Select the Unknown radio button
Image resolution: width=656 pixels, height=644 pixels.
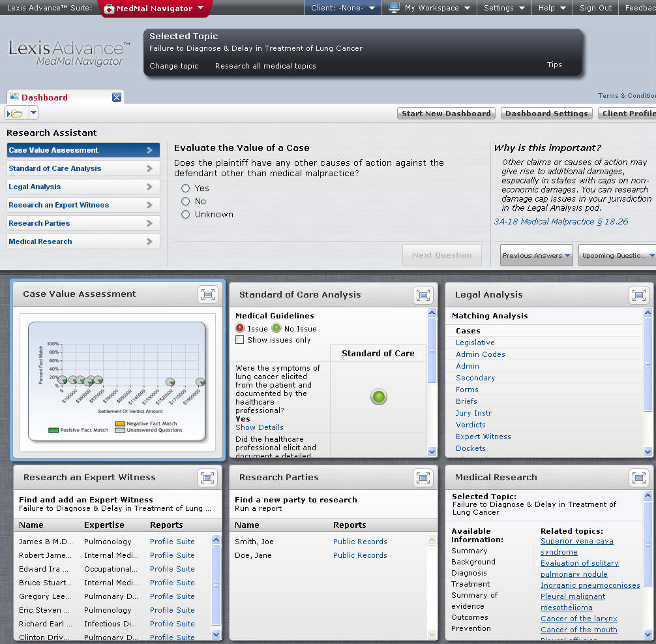[185, 215]
